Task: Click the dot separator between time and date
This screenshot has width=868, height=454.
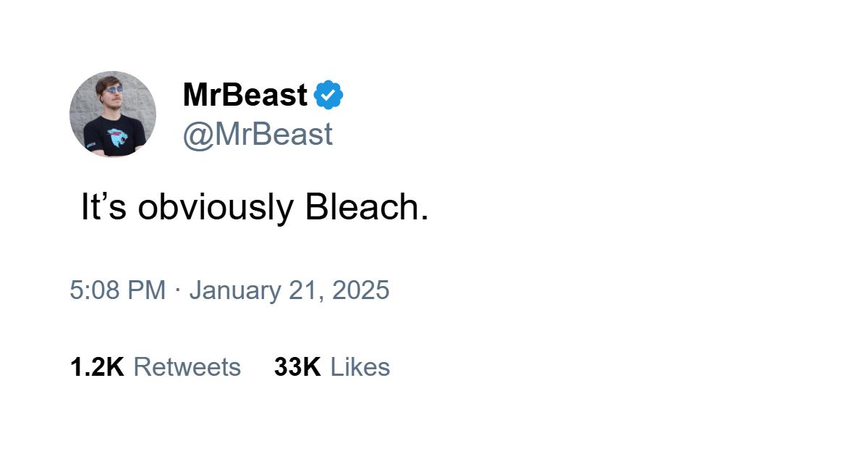Action: [x=177, y=290]
